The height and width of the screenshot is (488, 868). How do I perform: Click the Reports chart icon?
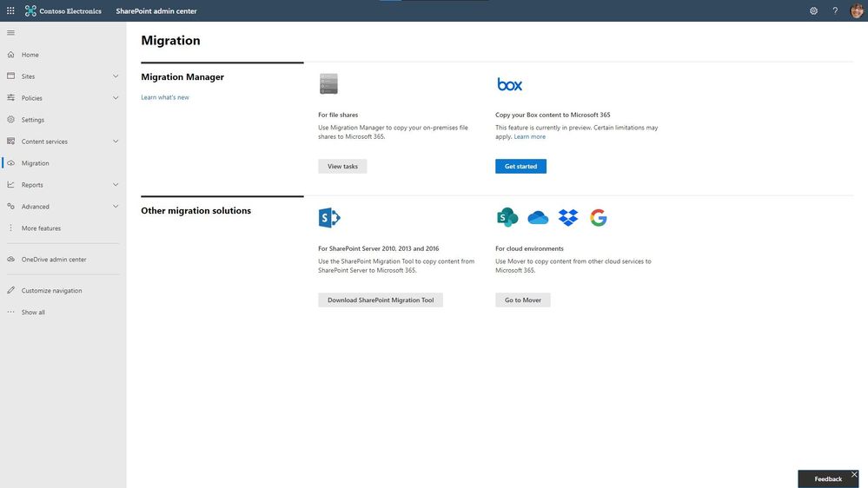tap(10, 184)
